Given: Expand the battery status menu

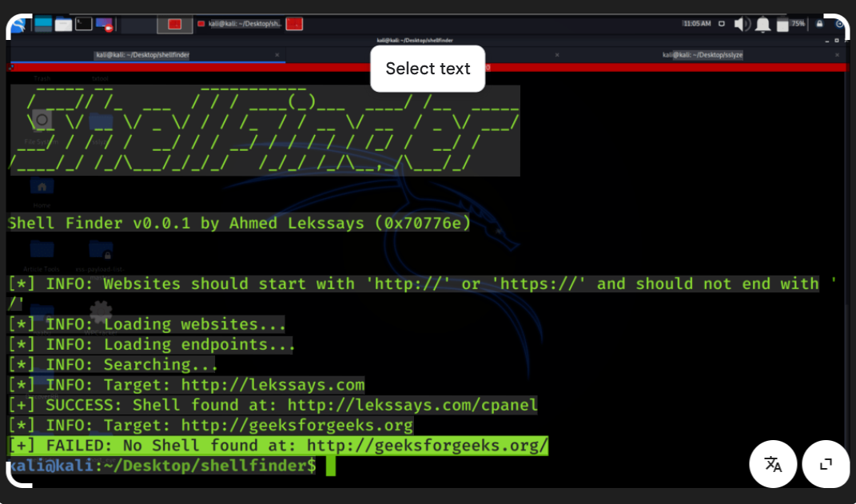Looking at the screenshot, I should (x=782, y=24).
